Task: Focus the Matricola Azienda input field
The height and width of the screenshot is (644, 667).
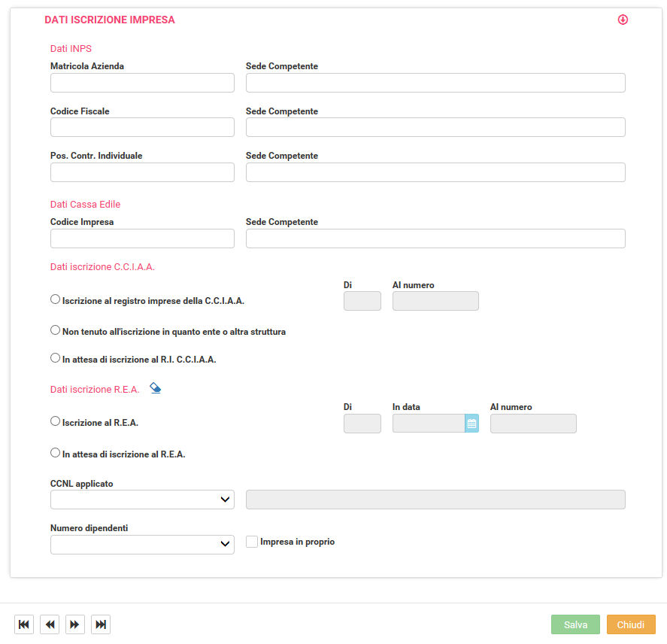Action: point(142,83)
